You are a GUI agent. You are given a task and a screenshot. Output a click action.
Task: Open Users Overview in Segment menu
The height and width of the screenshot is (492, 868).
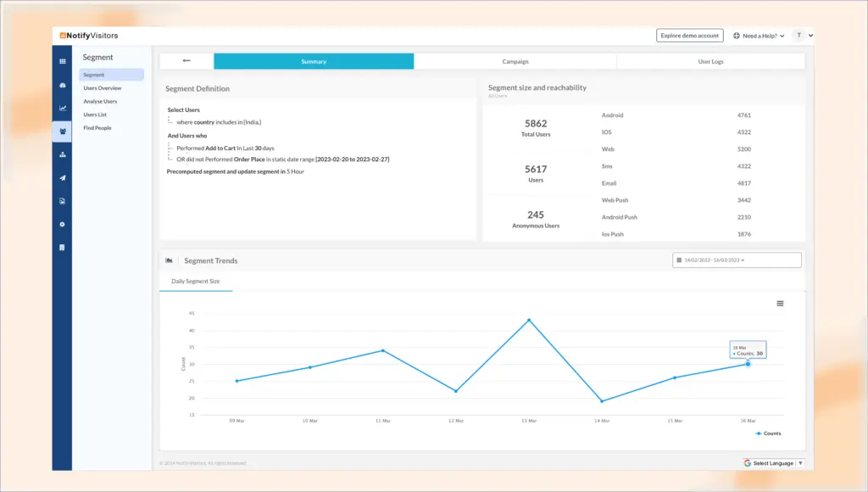(102, 88)
